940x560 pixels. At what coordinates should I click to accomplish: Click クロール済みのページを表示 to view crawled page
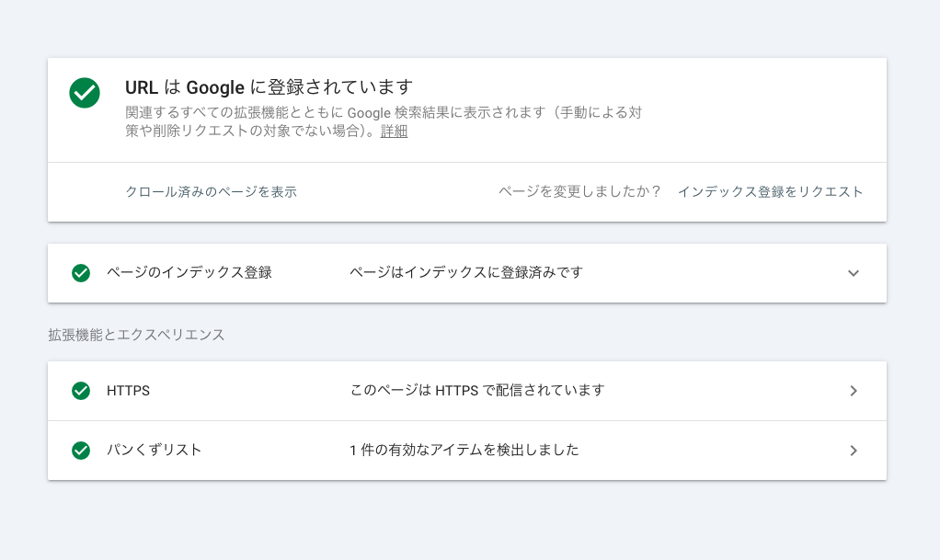tap(213, 192)
